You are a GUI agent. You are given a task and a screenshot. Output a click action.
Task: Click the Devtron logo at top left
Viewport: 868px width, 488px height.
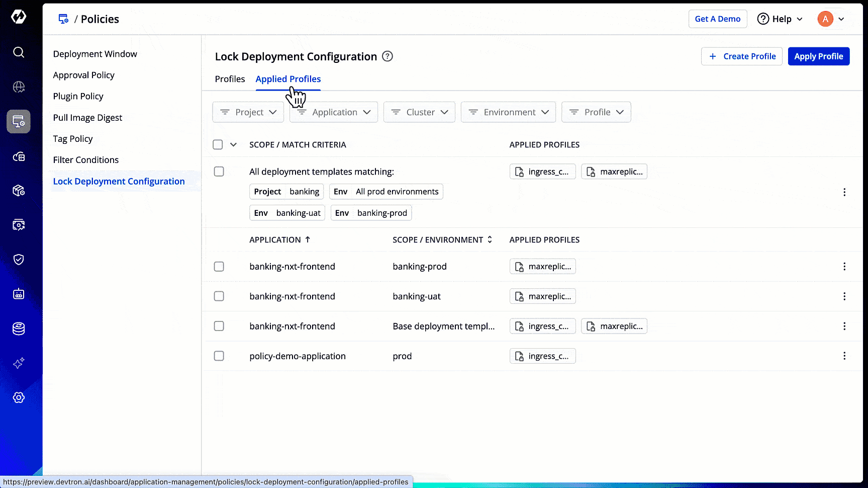pyautogui.click(x=19, y=17)
